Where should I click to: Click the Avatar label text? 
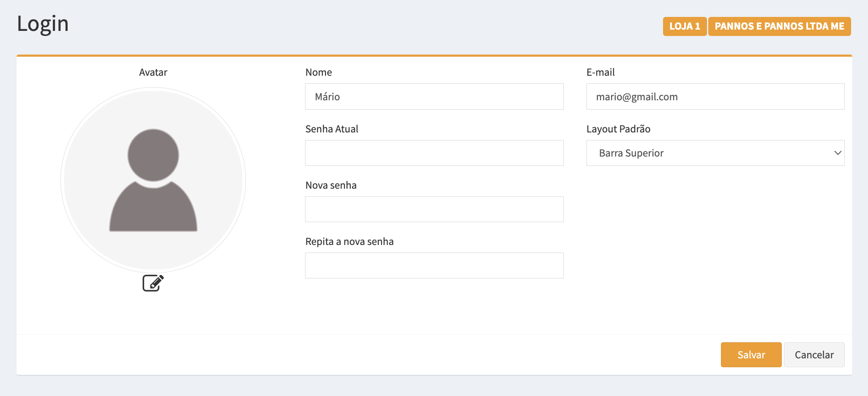click(153, 72)
